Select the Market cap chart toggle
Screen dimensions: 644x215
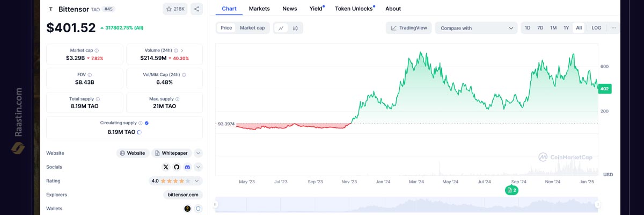[x=252, y=28]
